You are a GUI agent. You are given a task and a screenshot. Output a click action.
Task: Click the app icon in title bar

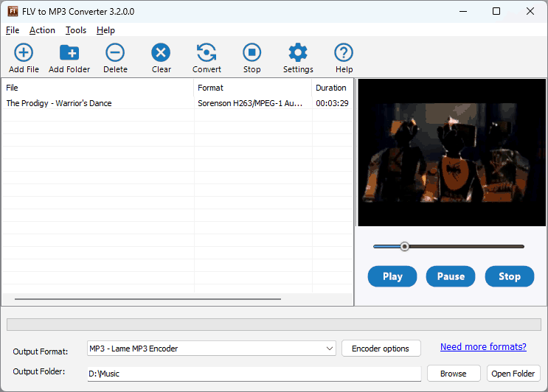(x=13, y=11)
